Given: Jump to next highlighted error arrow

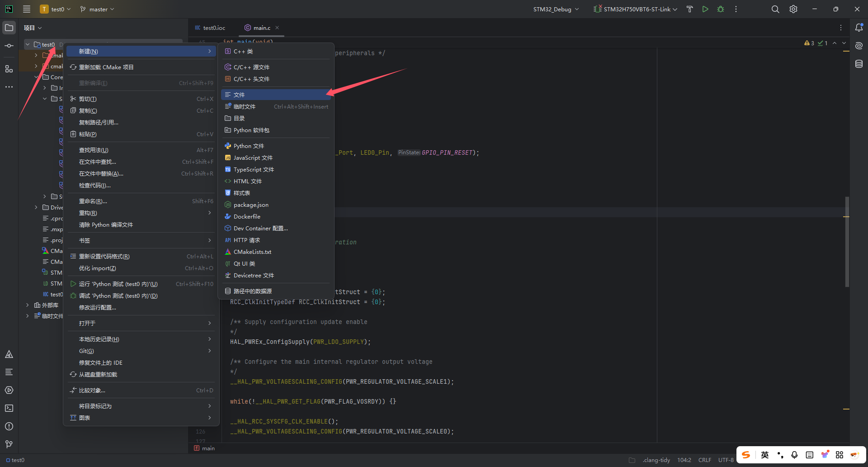Looking at the screenshot, I should (844, 43).
